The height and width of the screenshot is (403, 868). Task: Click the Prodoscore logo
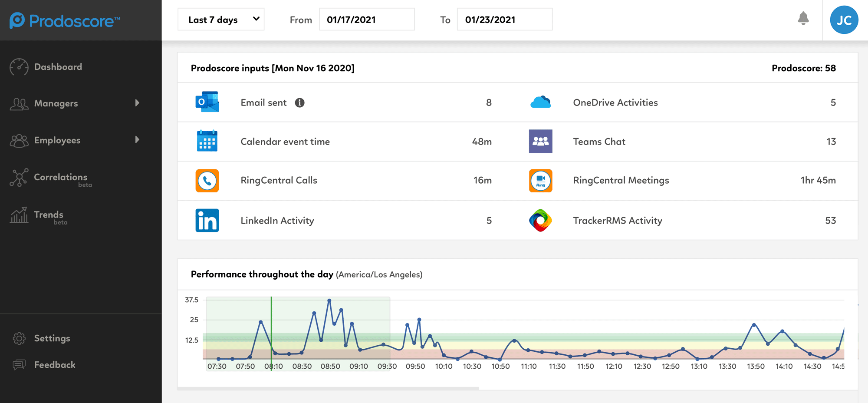(x=65, y=20)
